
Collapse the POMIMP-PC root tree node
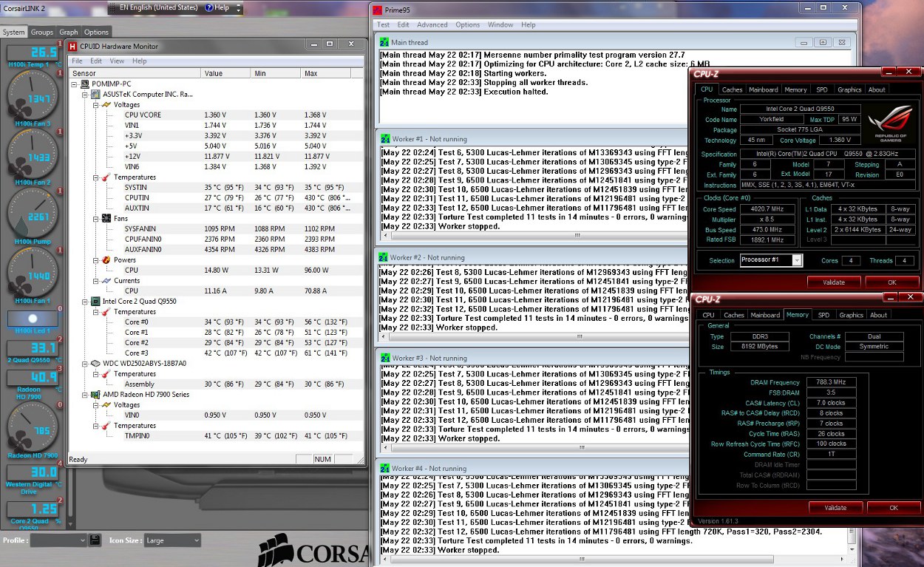tap(75, 84)
